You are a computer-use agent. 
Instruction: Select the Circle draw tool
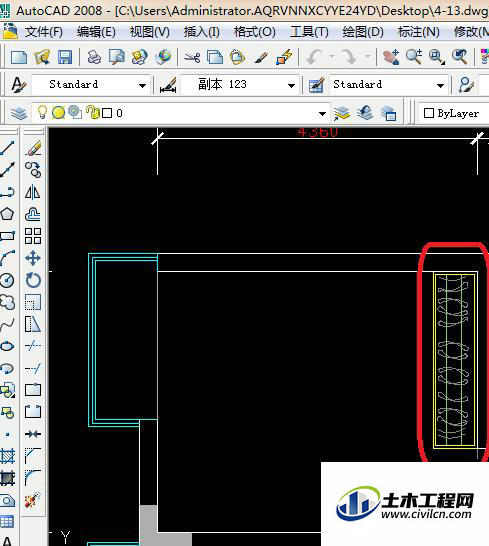[7, 280]
